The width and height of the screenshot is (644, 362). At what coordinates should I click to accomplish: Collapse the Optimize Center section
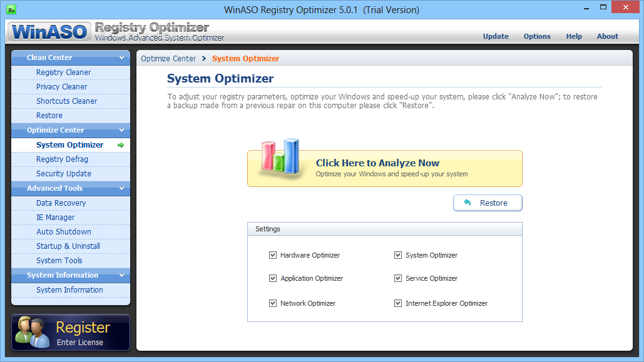(121, 130)
